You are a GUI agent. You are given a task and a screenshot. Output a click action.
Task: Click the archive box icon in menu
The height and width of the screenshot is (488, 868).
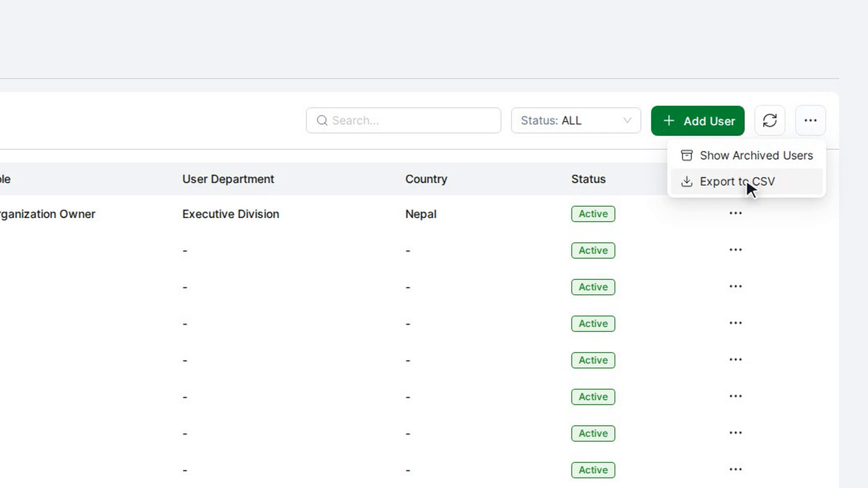687,155
